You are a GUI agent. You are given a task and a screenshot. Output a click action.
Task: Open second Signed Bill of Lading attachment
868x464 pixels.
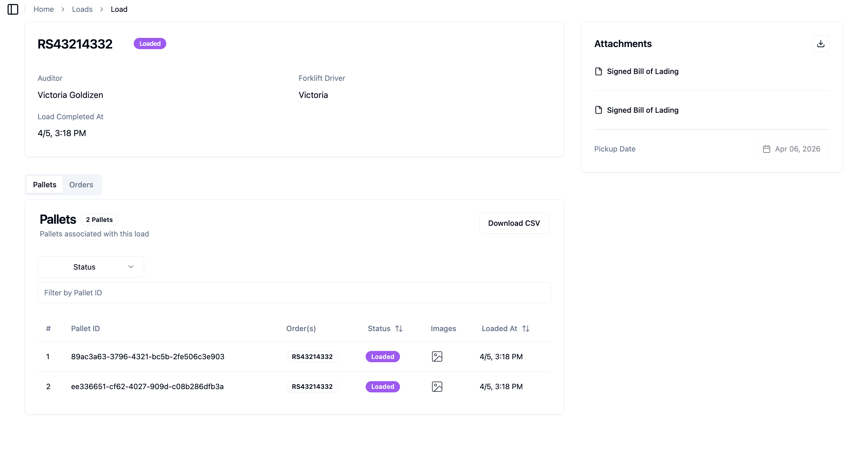click(637, 110)
